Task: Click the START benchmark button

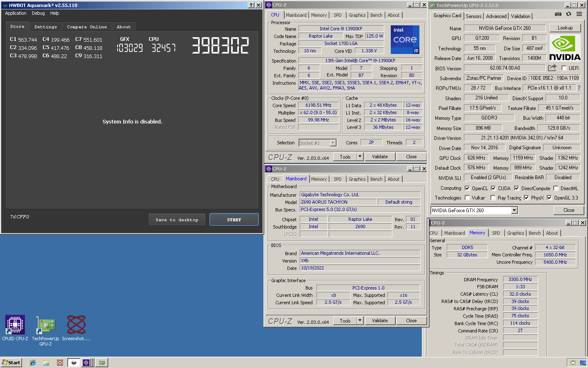Action: (x=234, y=220)
